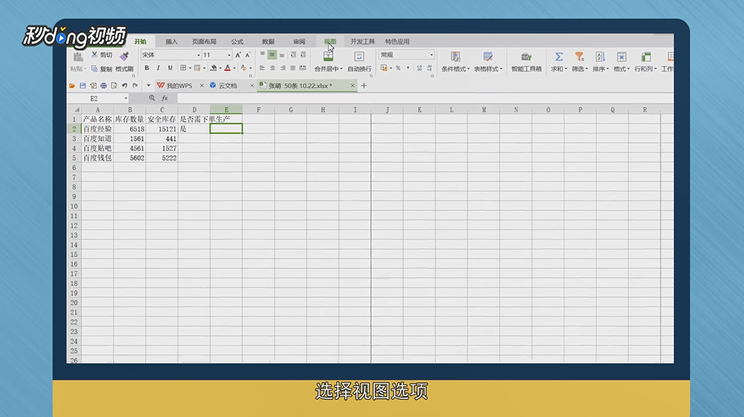
Task: Switch to the Start (开始) ribbon tab
Action: pyautogui.click(x=140, y=42)
